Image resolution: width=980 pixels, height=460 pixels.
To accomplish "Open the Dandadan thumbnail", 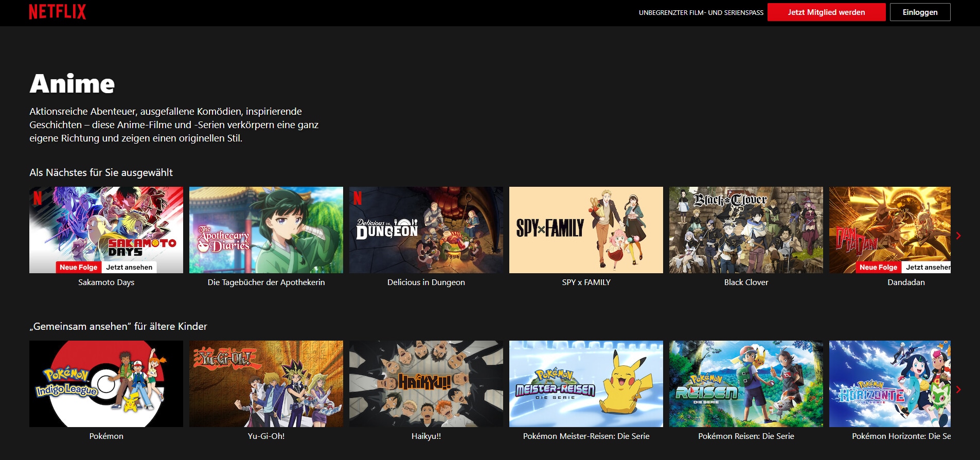I will pyautogui.click(x=890, y=230).
